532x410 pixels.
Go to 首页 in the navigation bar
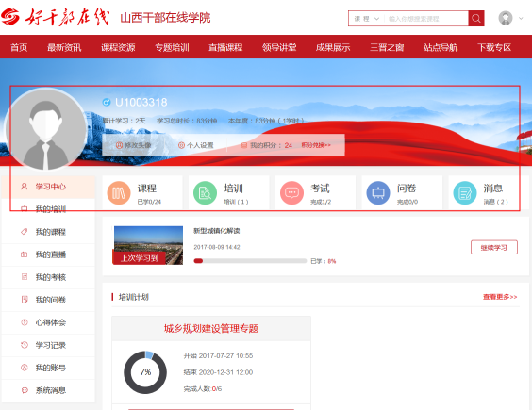click(19, 47)
